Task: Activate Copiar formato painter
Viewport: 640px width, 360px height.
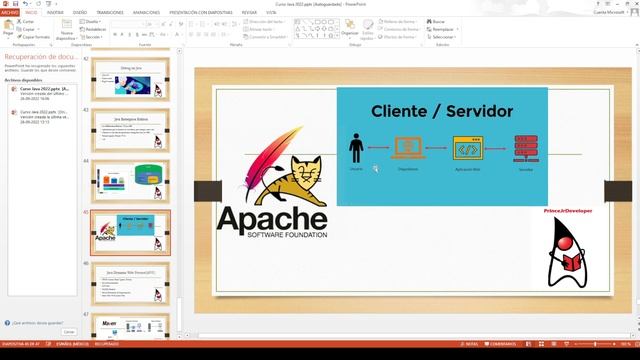Action: [x=33, y=37]
